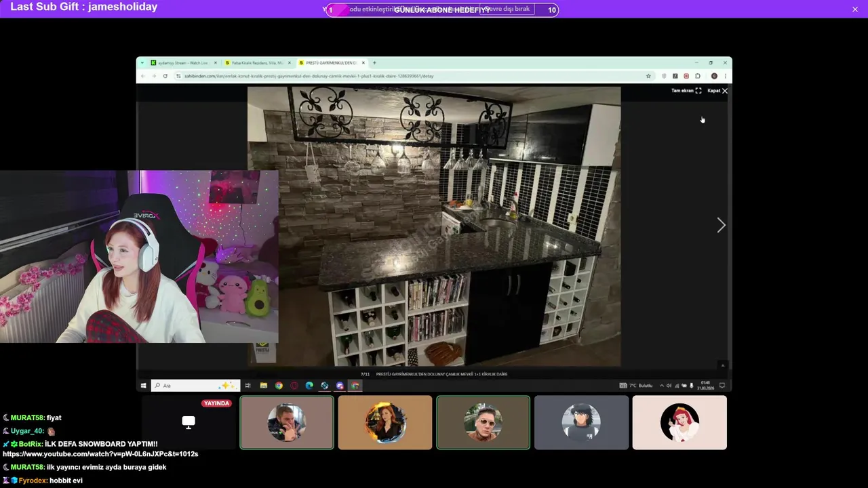Close the aydaniyy Stream browser tab
The image size is (868, 488).
(x=215, y=63)
